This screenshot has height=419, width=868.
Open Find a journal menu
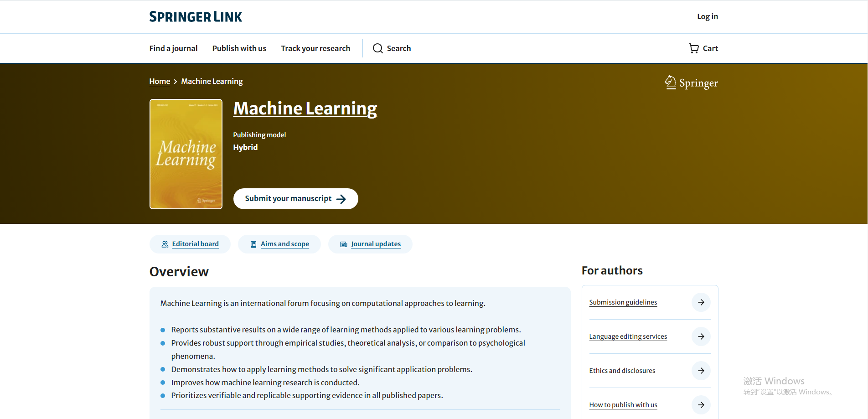173,48
